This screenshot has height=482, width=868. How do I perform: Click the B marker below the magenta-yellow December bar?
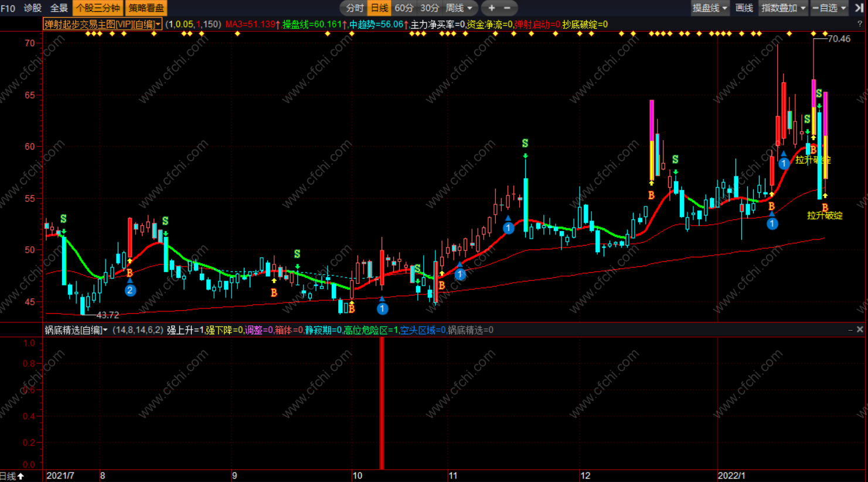point(651,195)
